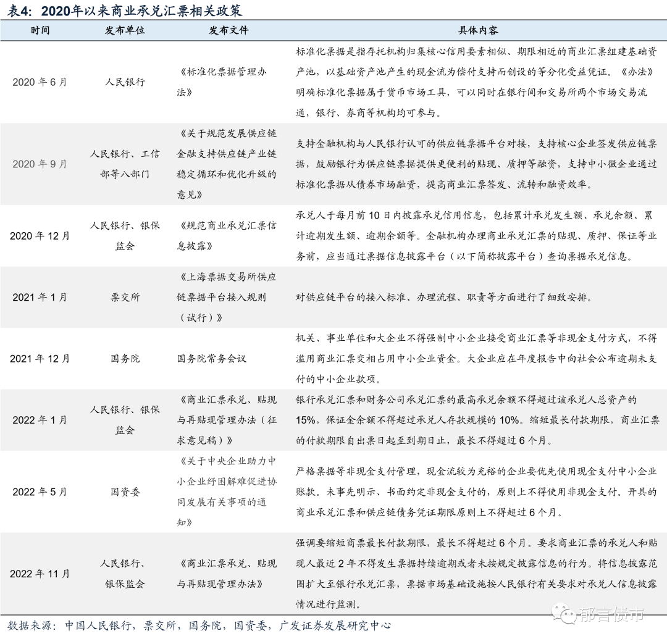This screenshot has width=667, height=644.
Task: Click document 《关于规范发展供应链金融...的意见》
Action: [227, 164]
